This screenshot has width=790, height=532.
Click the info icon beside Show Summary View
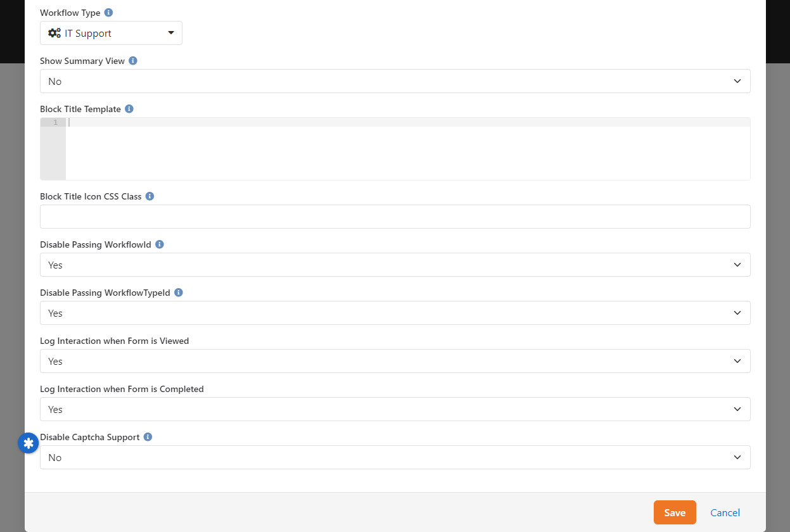[133, 61]
